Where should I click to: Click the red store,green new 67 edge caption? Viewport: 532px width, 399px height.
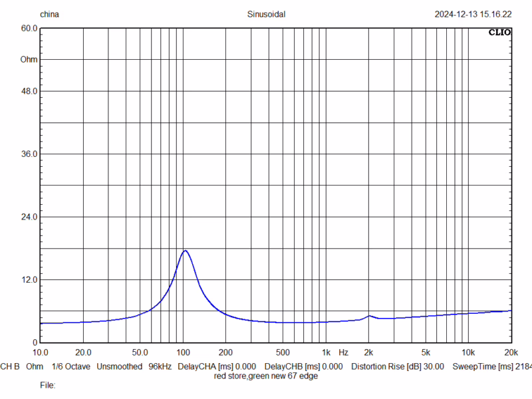[x=266, y=376]
